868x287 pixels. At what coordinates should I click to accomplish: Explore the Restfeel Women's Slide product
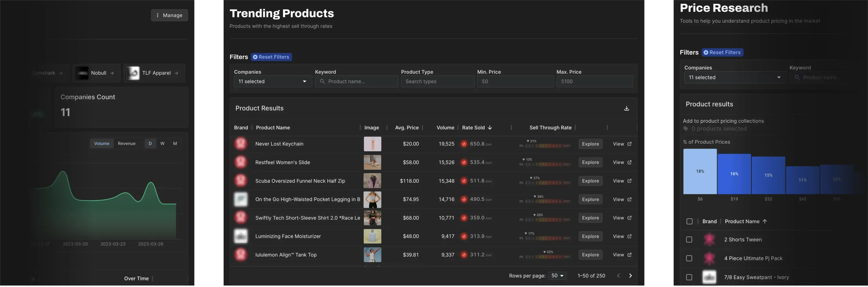(x=590, y=163)
